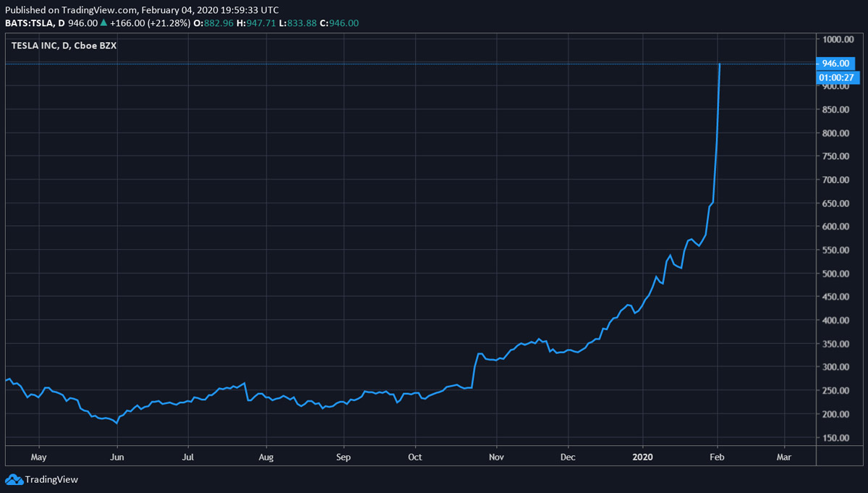
Task: Click the Oct label on the time axis
Action: (x=415, y=458)
